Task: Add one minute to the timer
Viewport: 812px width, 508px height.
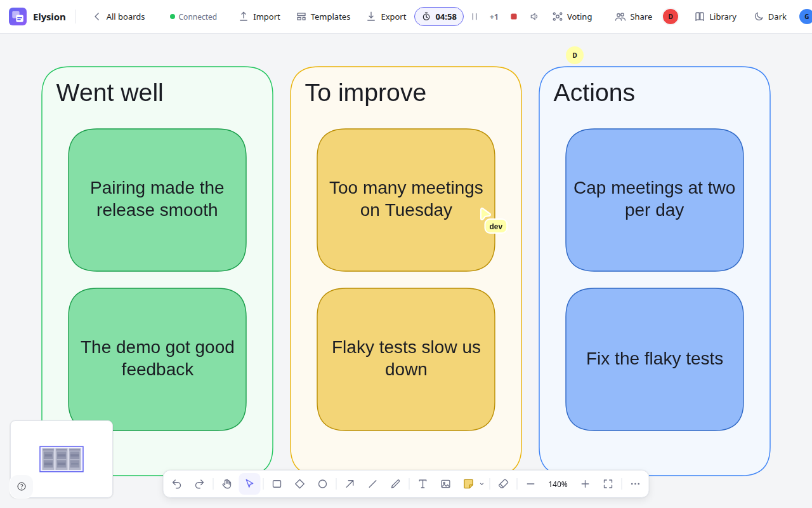Action: [494, 17]
